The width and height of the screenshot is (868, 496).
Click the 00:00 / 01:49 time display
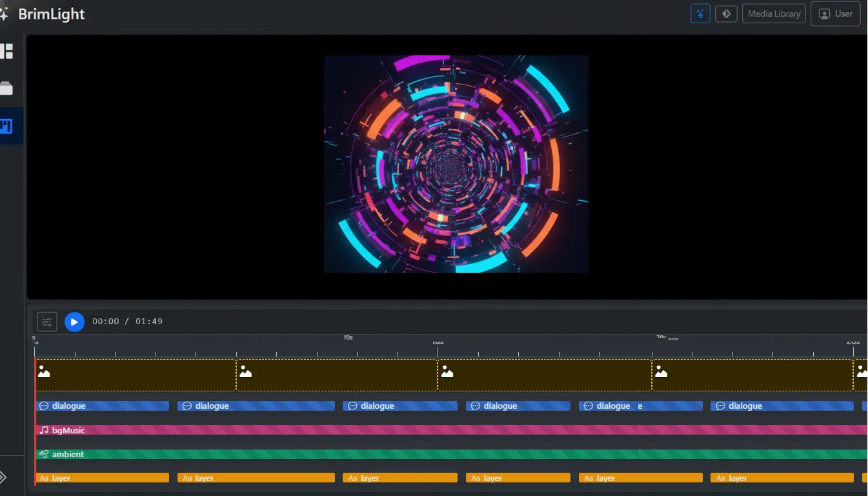(x=127, y=321)
